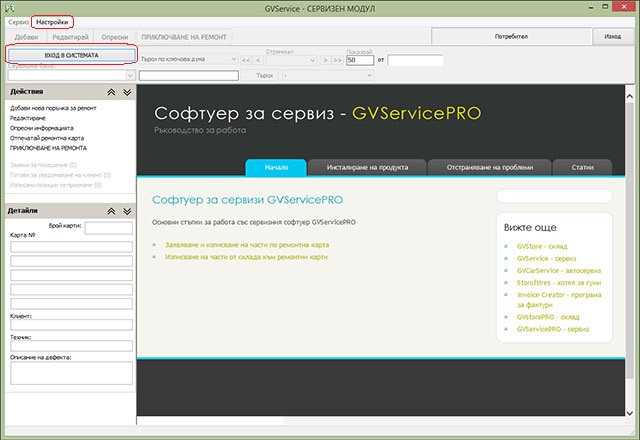The width and height of the screenshot is (640, 440).
Task: Click 'Готови за уведомяване на клиент (0)'
Action: tap(60, 175)
